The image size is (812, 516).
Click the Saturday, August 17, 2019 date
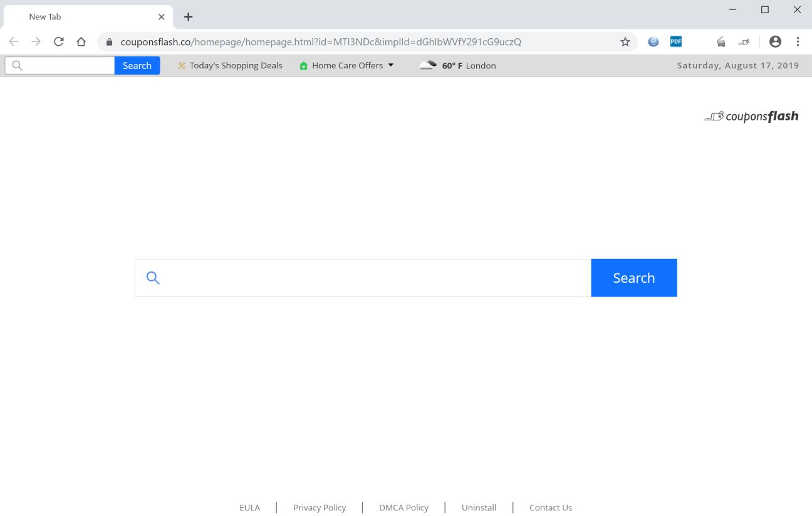pyautogui.click(x=738, y=65)
